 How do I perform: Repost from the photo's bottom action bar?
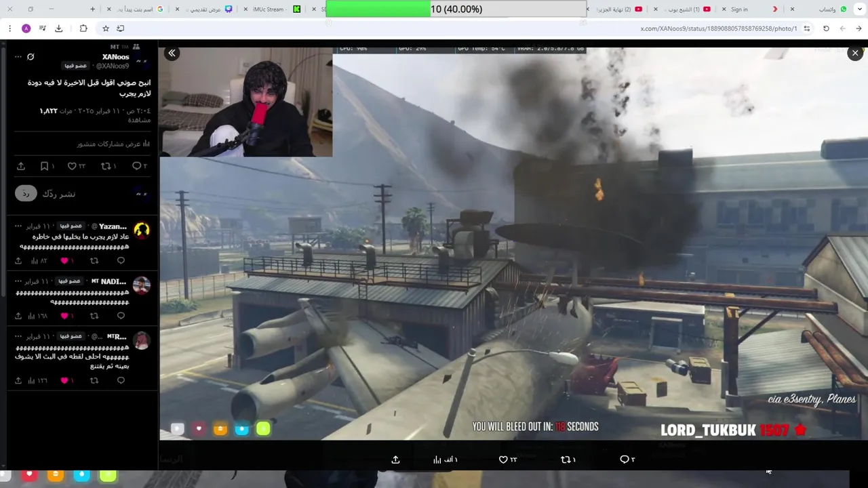568,460
